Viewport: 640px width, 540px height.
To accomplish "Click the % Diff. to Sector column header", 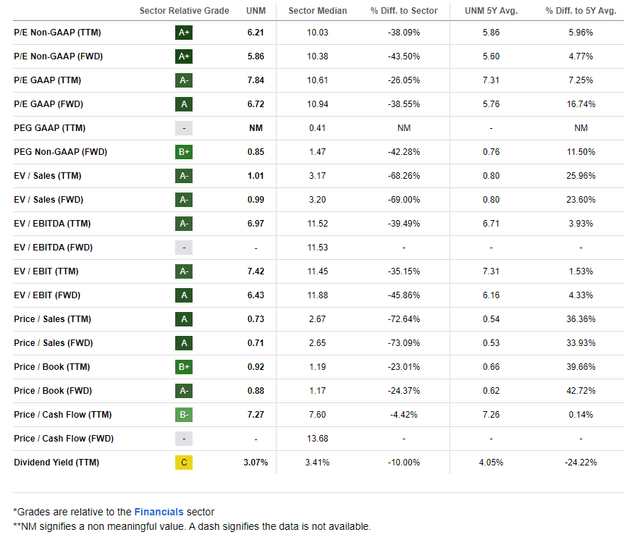I will (x=404, y=11).
